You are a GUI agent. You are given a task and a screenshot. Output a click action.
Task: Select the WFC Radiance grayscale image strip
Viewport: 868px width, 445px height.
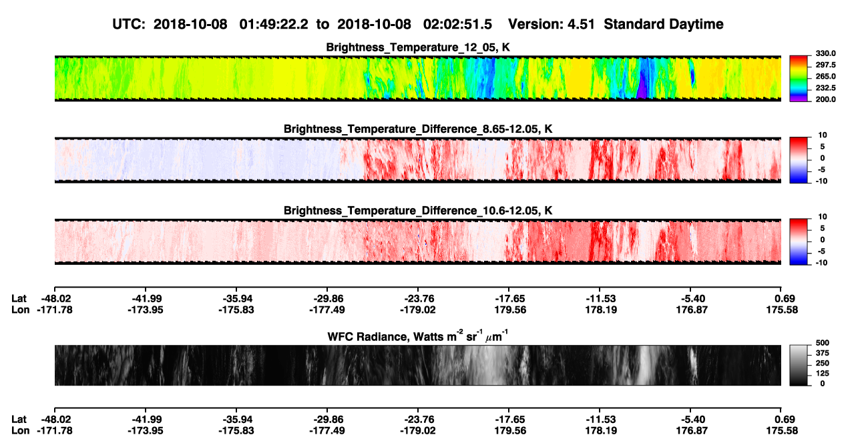pos(417,365)
